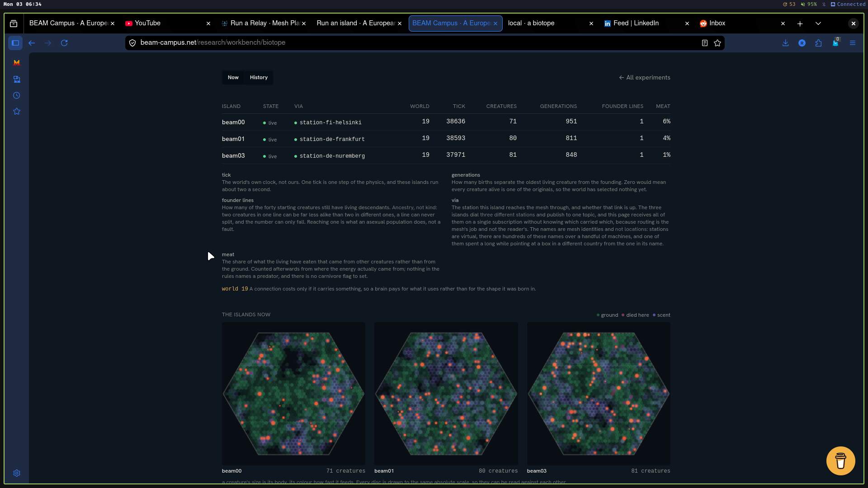Bookmark this page with the star
The width and height of the screenshot is (868, 488).
tap(717, 43)
